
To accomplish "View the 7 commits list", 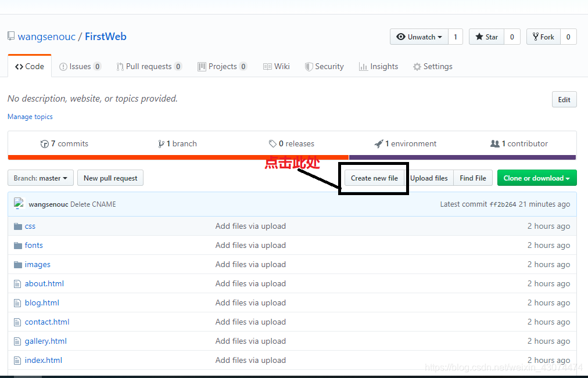I will (x=64, y=143).
